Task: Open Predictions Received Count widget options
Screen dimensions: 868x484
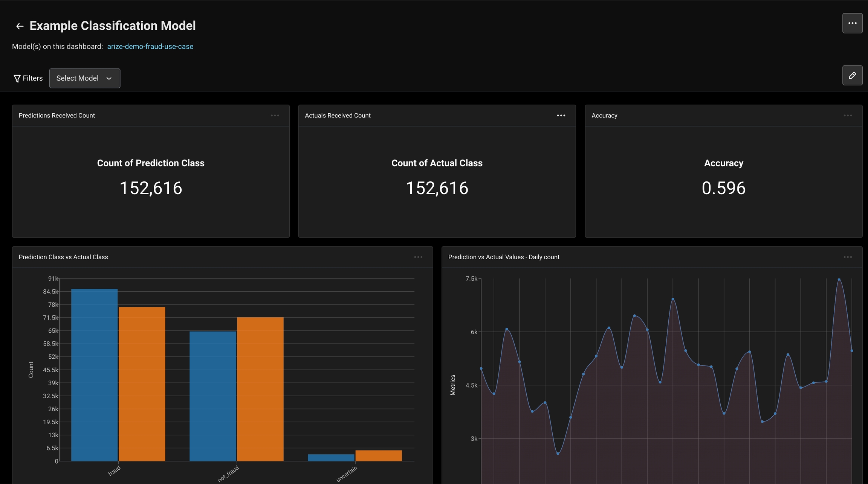Action: 275,116
